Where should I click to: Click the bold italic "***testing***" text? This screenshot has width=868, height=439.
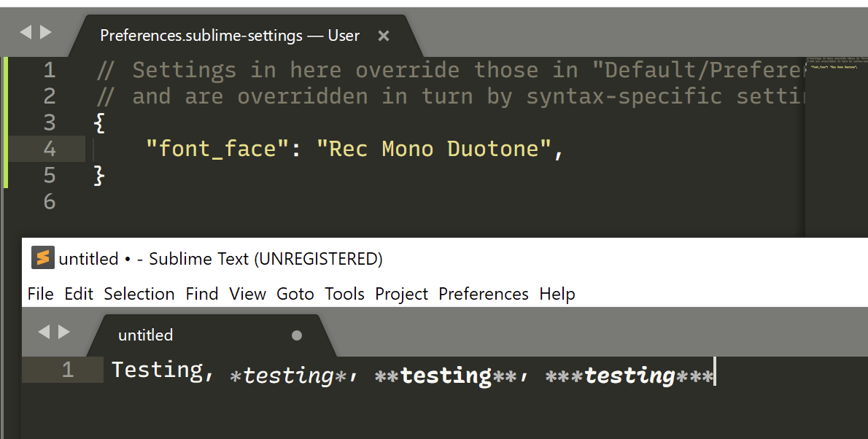coord(629,376)
